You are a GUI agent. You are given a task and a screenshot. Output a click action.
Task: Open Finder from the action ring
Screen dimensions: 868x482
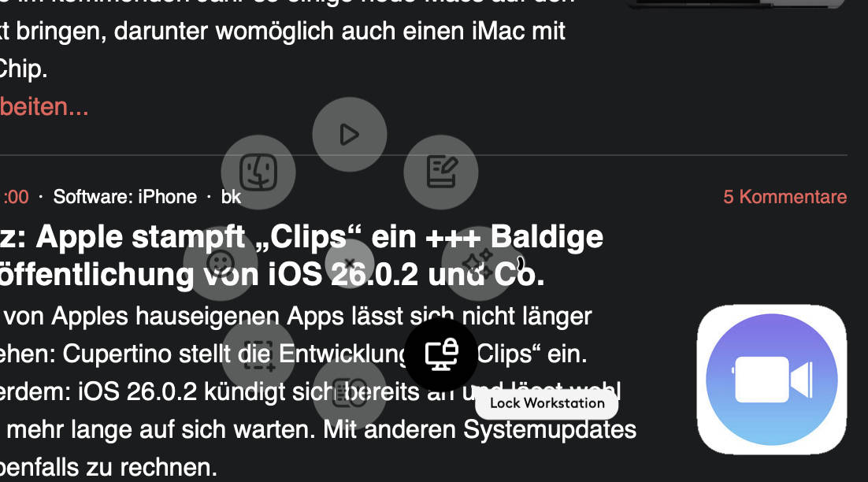[x=258, y=172]
